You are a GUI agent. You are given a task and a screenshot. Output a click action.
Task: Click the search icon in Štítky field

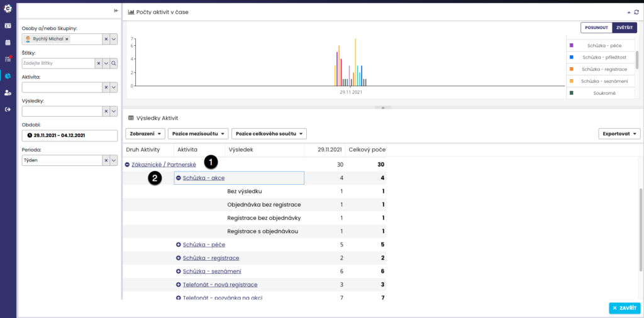click(114, 63)
